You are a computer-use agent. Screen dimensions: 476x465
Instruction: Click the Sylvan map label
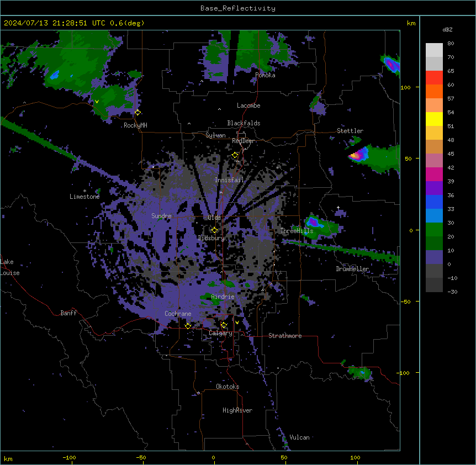coord(215,135)
